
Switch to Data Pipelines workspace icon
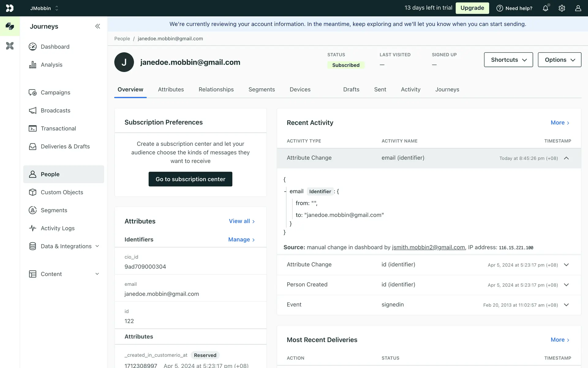coord(10,46)
